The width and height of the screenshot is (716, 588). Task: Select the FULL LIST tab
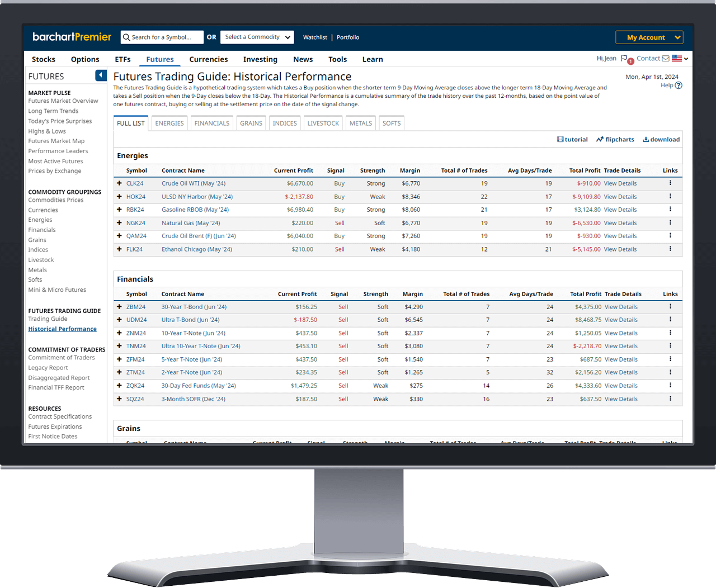click(131, 124)
